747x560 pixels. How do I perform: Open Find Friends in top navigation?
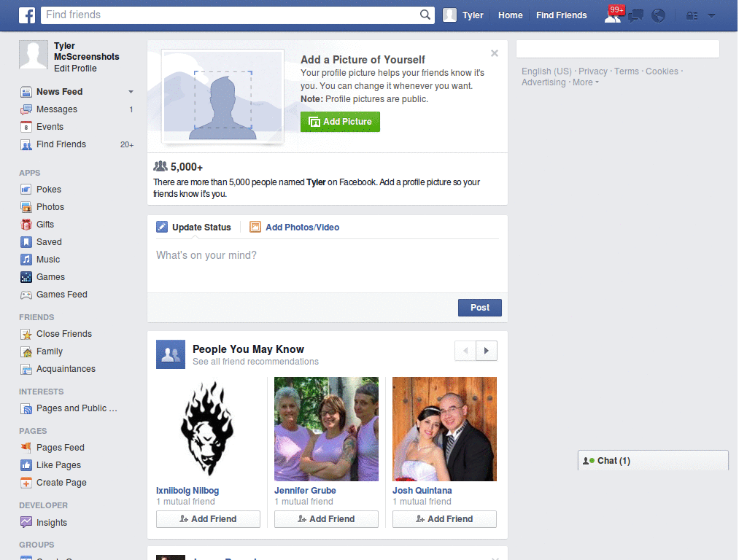[x=561, y=15]
